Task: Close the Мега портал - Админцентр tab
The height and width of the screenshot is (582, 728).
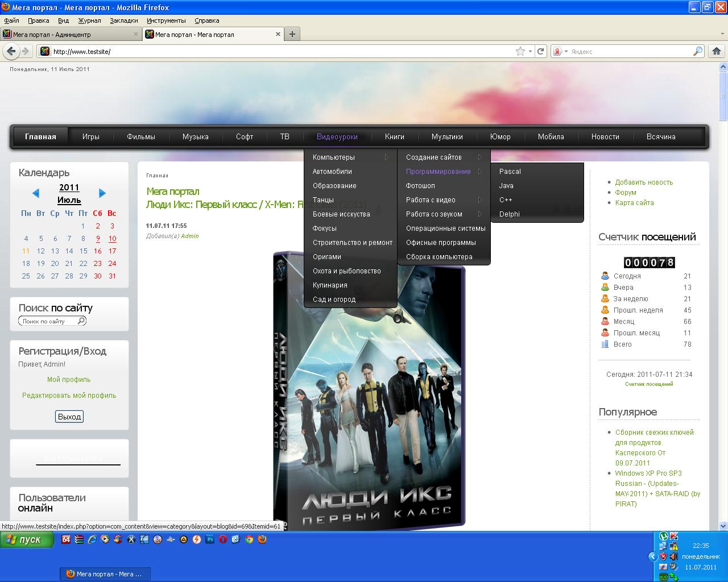Action: pos(136,34)
